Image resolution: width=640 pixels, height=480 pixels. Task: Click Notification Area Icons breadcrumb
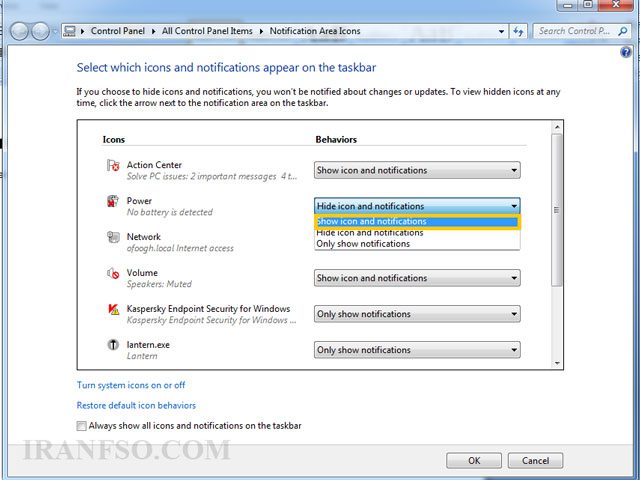point(315,31)
